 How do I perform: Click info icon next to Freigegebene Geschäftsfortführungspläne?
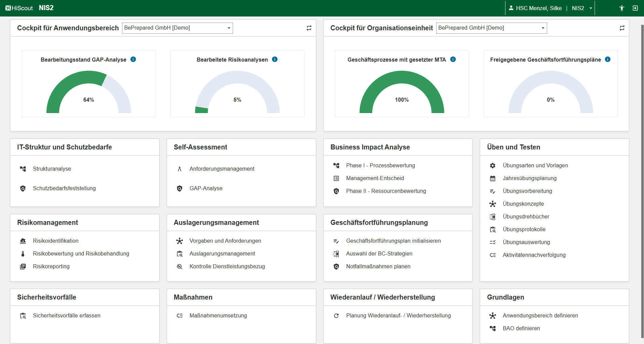607,59
